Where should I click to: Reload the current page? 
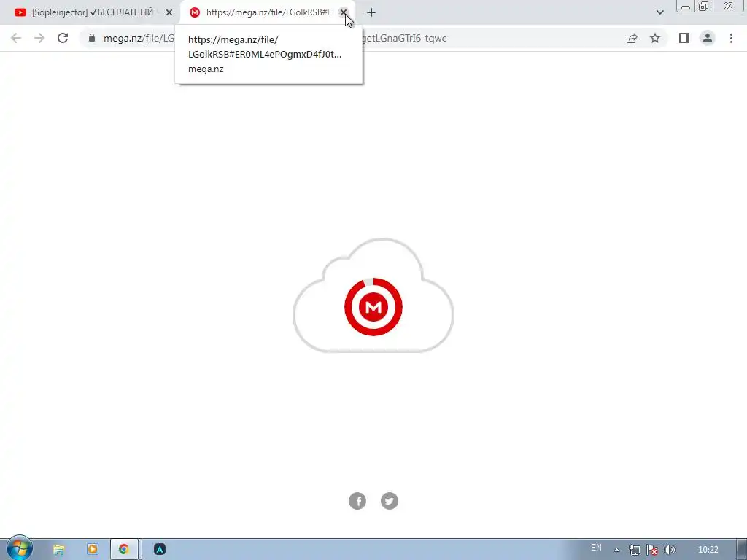[63, 38]
